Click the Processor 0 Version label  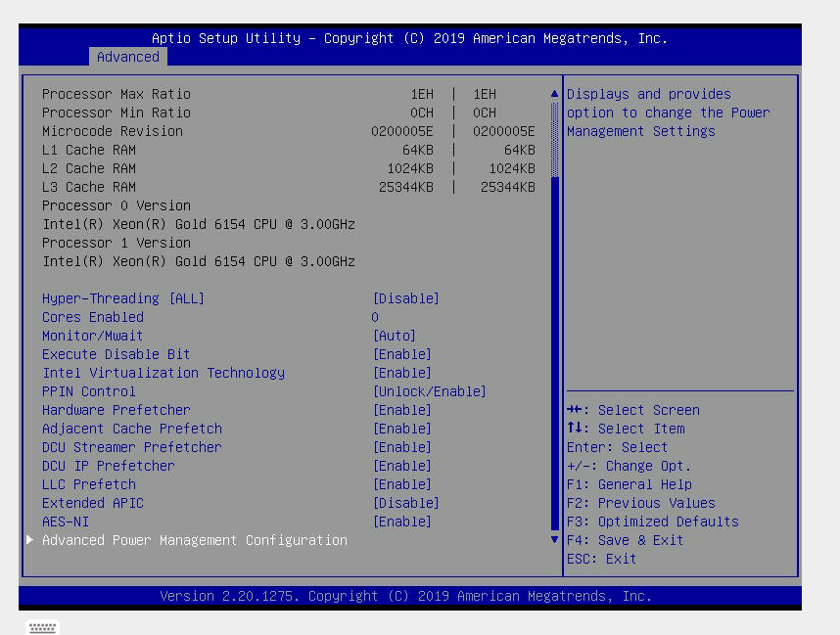(x=117, y=205)
